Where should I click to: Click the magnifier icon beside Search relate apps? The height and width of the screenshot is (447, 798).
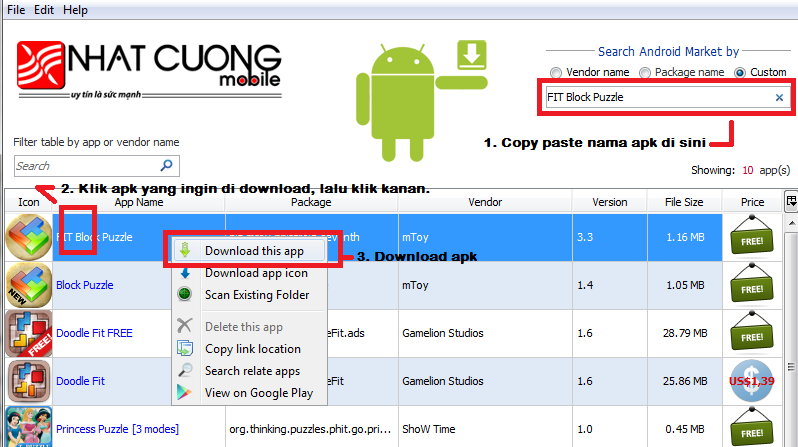(185, 370)
